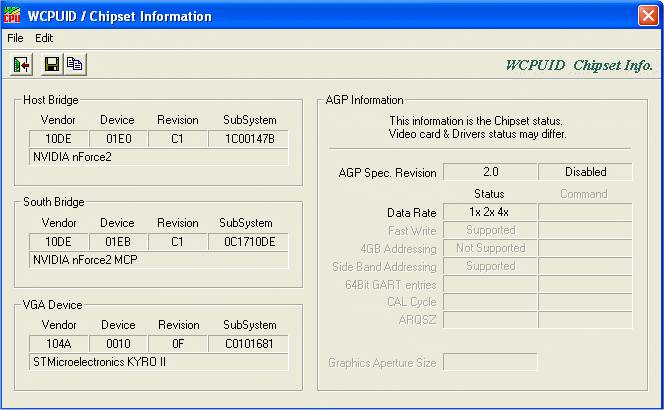664x410 pixels.
Task: Click VGA device value 0010
Action: point(119,344)
